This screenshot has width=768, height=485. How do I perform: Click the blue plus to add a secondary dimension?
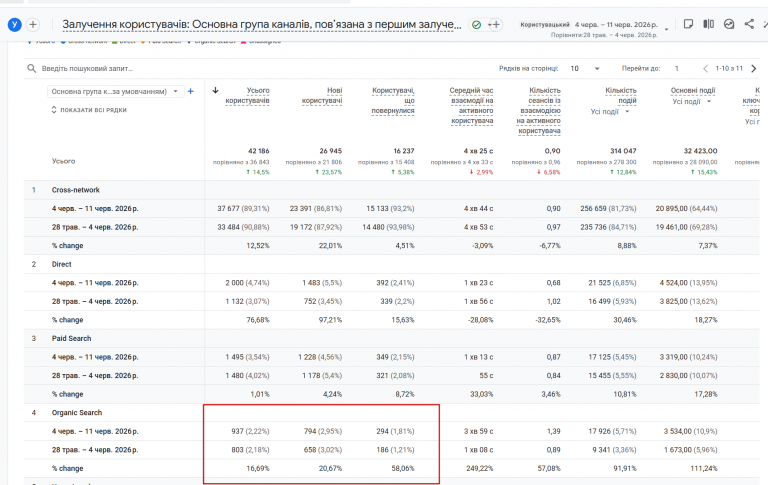(x=191, y=91)
